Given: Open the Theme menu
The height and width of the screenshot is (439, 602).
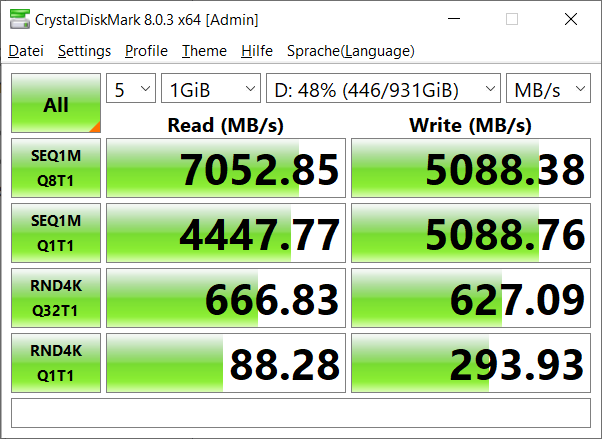Looking at the screenshot, I should pyautogui.click(x=204, y=51).
